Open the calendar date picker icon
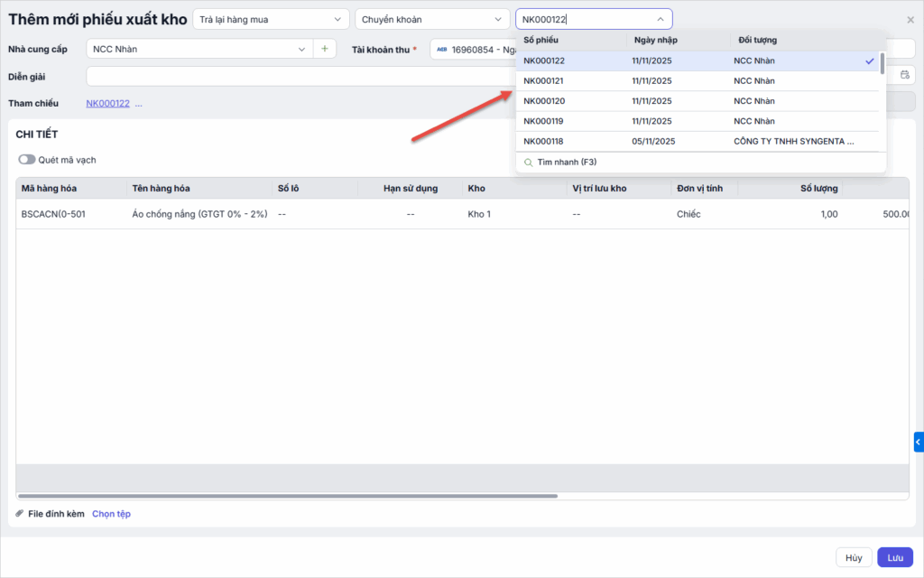Viewport: 924px width, 578px height. (904, 75)
